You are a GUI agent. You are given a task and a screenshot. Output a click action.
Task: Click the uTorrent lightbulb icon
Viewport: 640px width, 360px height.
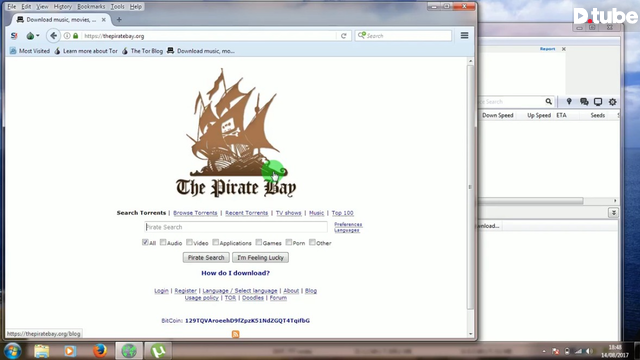[x=569, y=102]
